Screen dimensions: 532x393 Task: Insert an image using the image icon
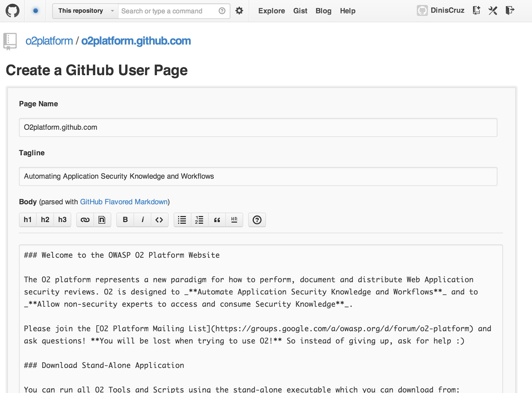(x=102, y=220)
